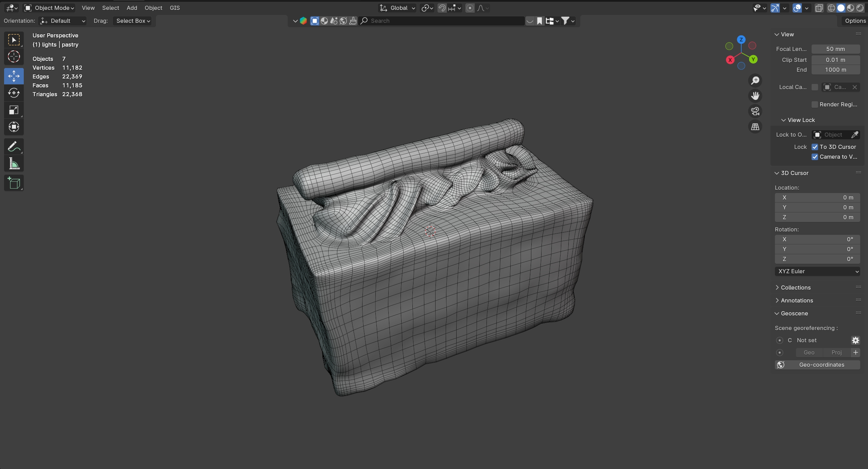Expand the Collections panel
868x469 pixels.
tap(795, 288)
